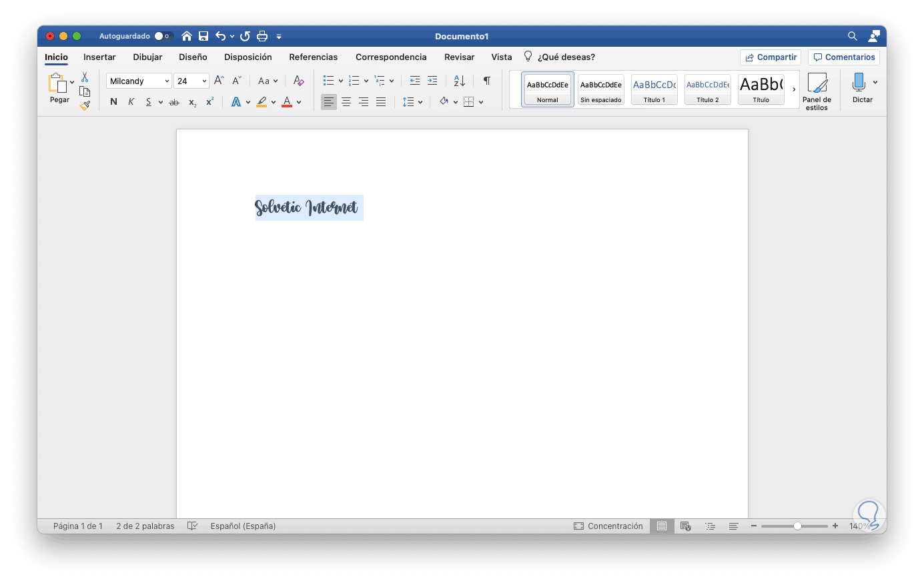Apply the Título 1 style

[x=654, y=89]
